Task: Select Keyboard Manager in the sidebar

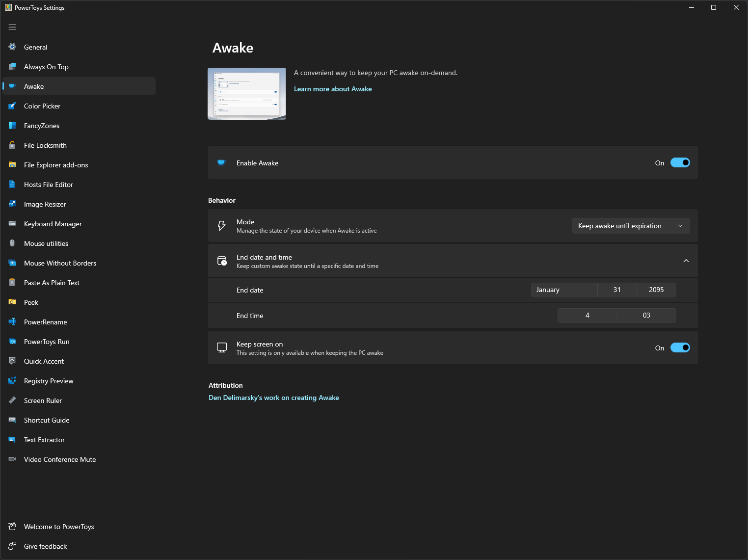Action: pos(79,224)
